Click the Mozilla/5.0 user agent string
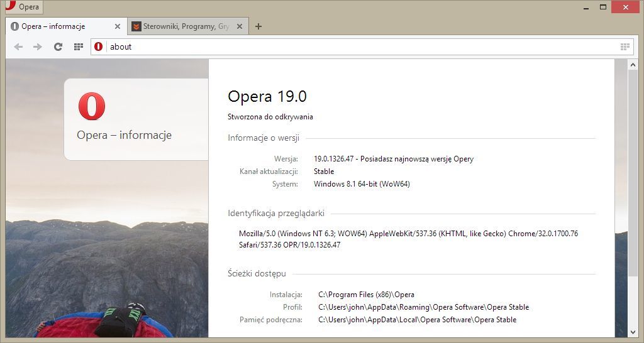Viewport: 644px width, 343px height. 408,239
